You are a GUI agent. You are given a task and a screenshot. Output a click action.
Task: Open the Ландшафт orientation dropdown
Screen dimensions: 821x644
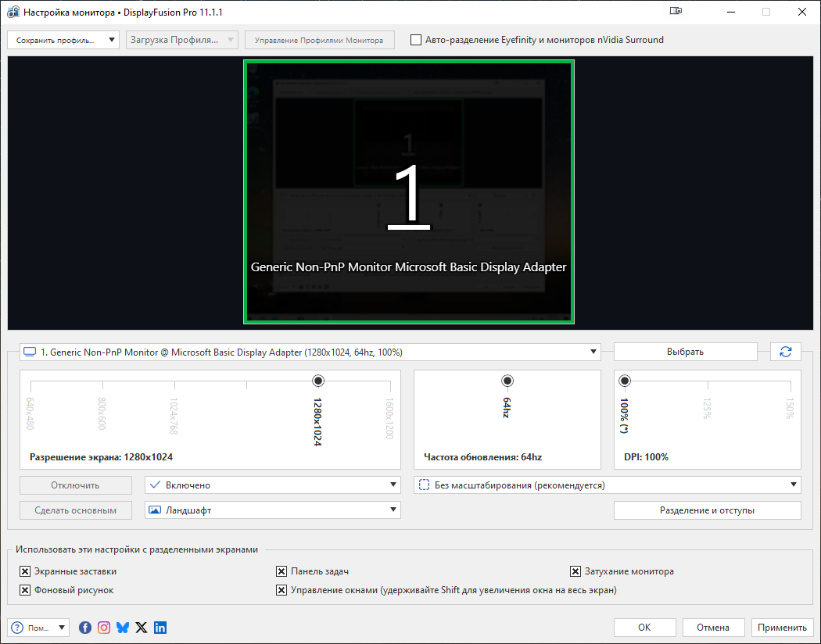tap(273, 510)
